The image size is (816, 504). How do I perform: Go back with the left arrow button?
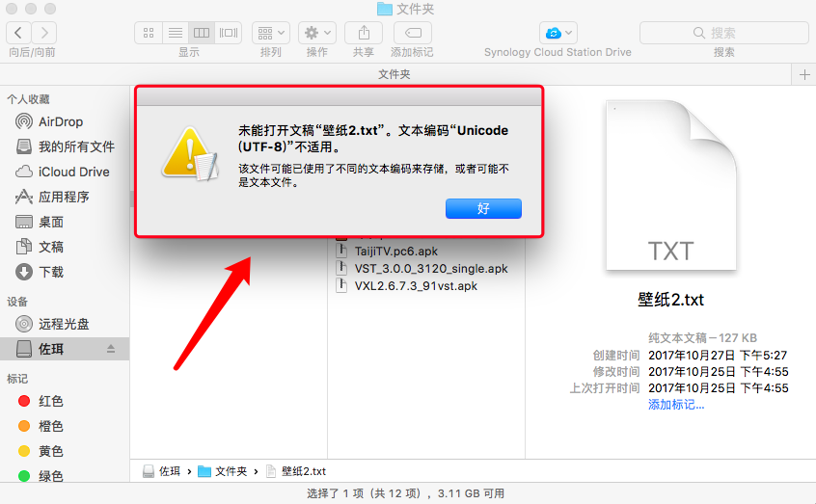point(18,34)
